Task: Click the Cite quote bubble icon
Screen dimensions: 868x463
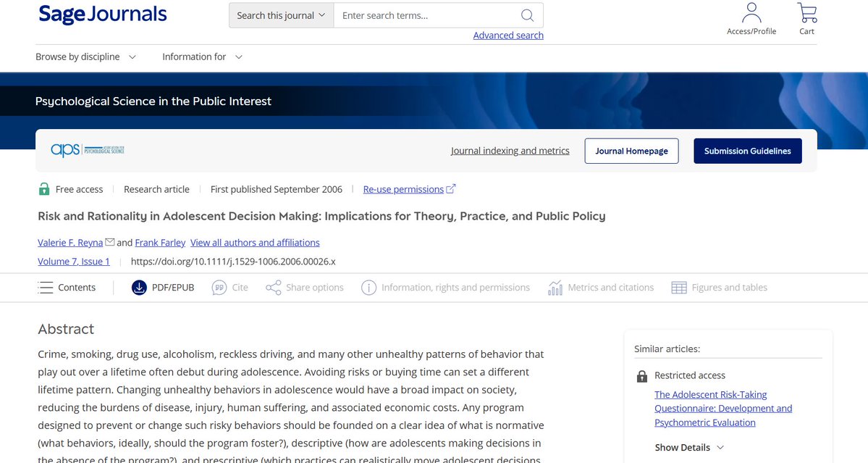Action: (219, 288)
